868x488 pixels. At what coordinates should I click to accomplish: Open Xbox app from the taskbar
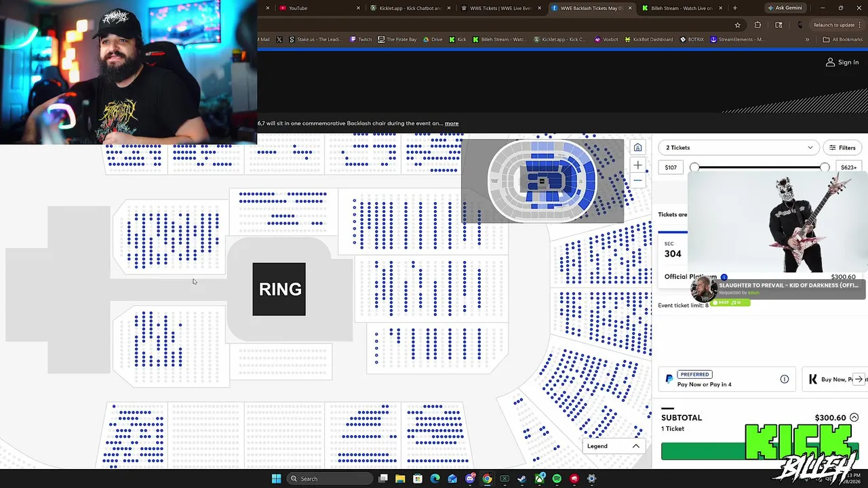pyautogui.click(x=539, y=479)
